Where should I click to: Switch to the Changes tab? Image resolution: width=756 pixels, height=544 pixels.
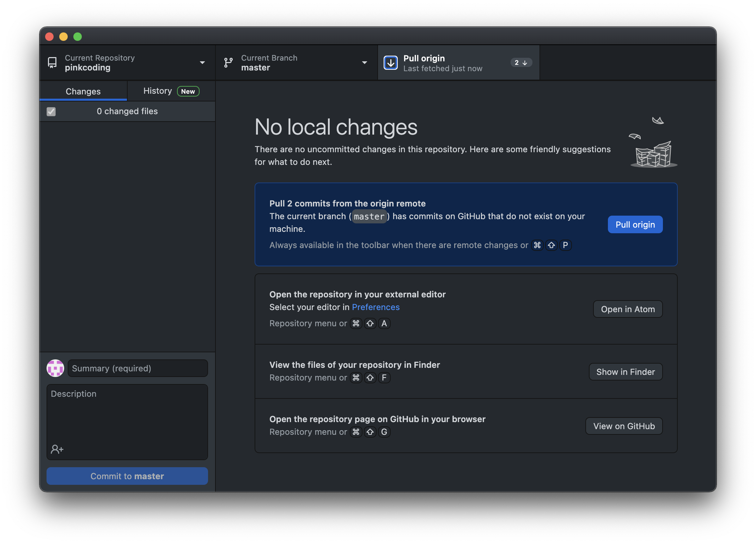tap(83, 91)
